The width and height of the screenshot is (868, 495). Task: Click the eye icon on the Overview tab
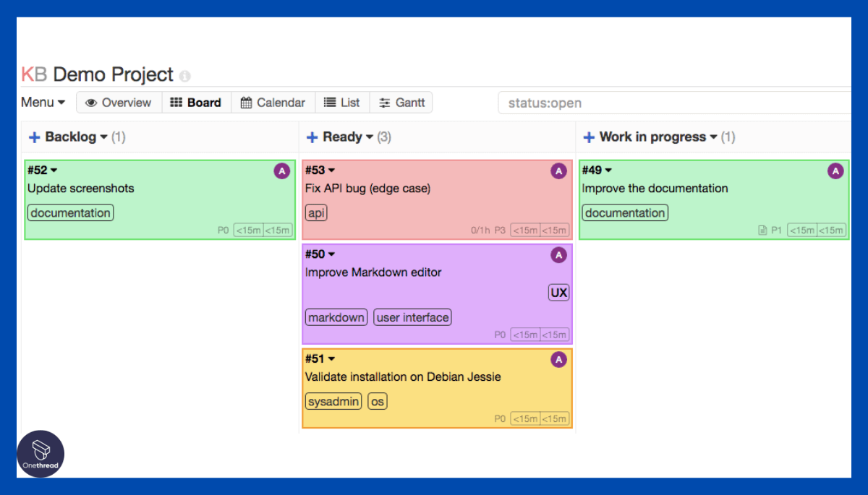[x=91, y=102]
